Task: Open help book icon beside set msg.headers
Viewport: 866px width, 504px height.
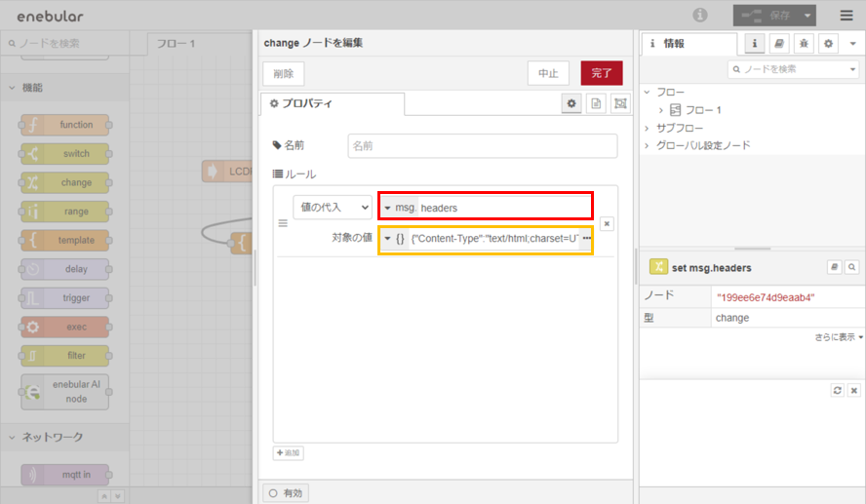Action: [x=834, y=267]
